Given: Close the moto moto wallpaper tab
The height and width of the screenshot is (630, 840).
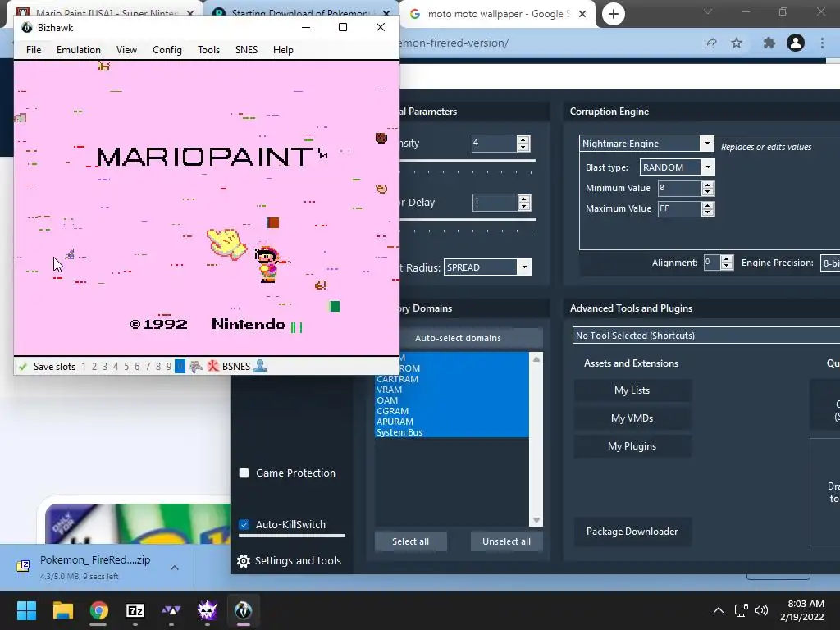Looking at the screenshot, I should click(x=582, y=15).
